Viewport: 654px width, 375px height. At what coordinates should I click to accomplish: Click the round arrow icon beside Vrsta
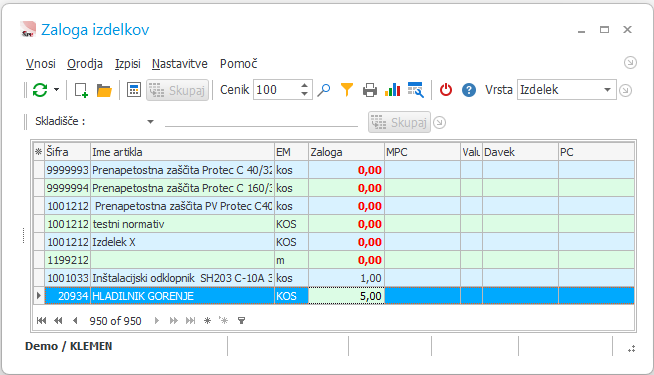tap(625, 90)
